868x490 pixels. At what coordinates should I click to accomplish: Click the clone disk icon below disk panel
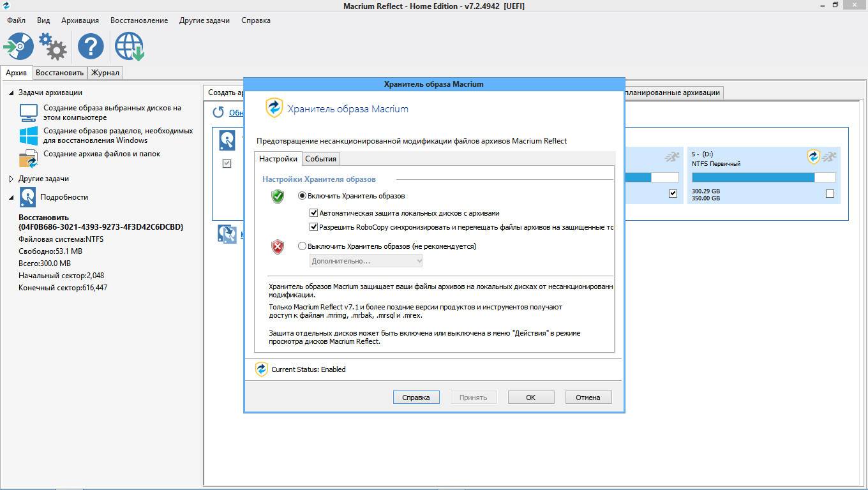(x=227, y=234)
